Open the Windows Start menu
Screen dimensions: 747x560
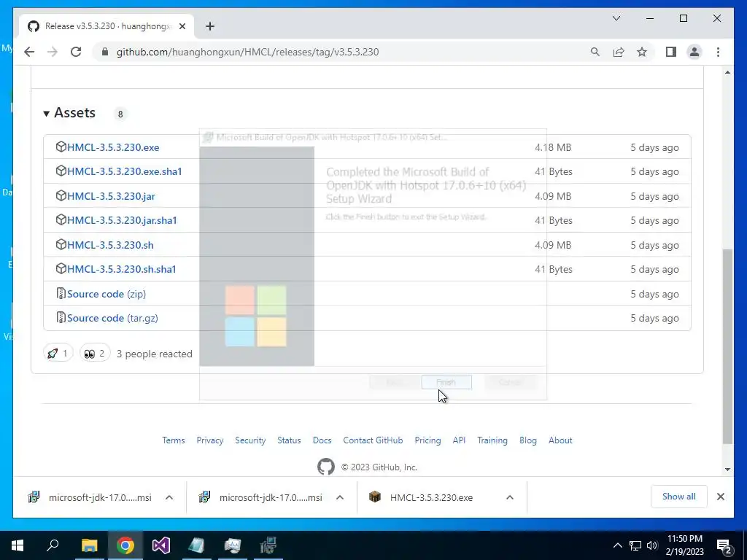[x=18, y=545]
